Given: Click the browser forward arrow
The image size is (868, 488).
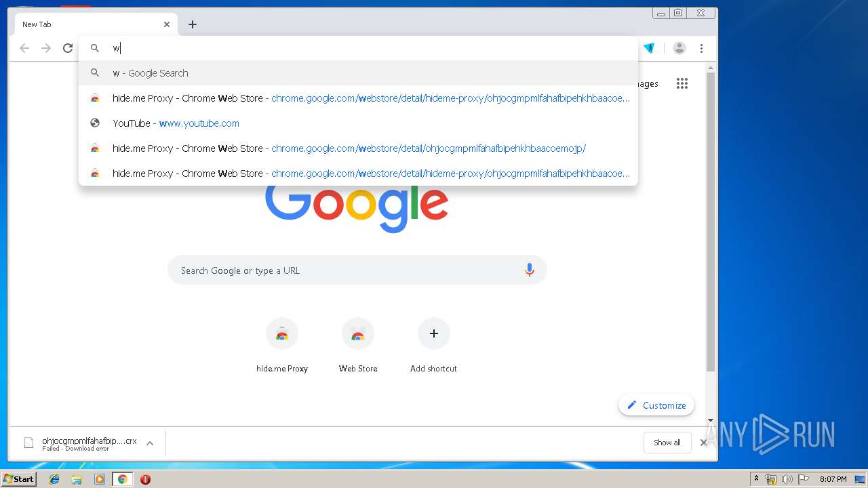Looking at the screenshot, I should pos(46,48).
